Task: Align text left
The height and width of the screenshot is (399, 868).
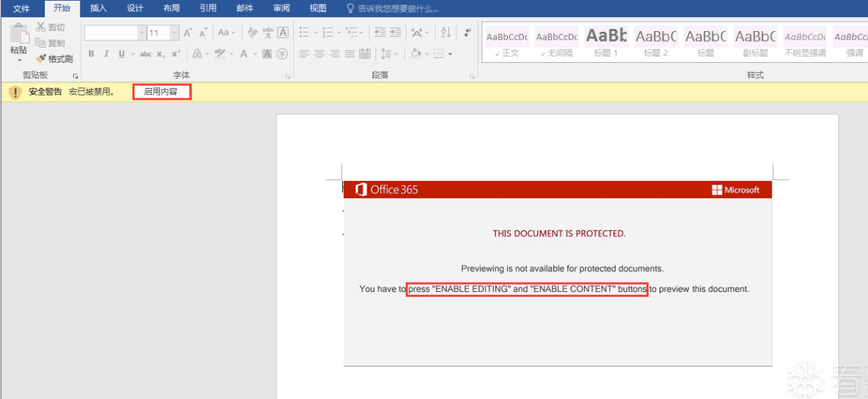Action: coord(304,53)
